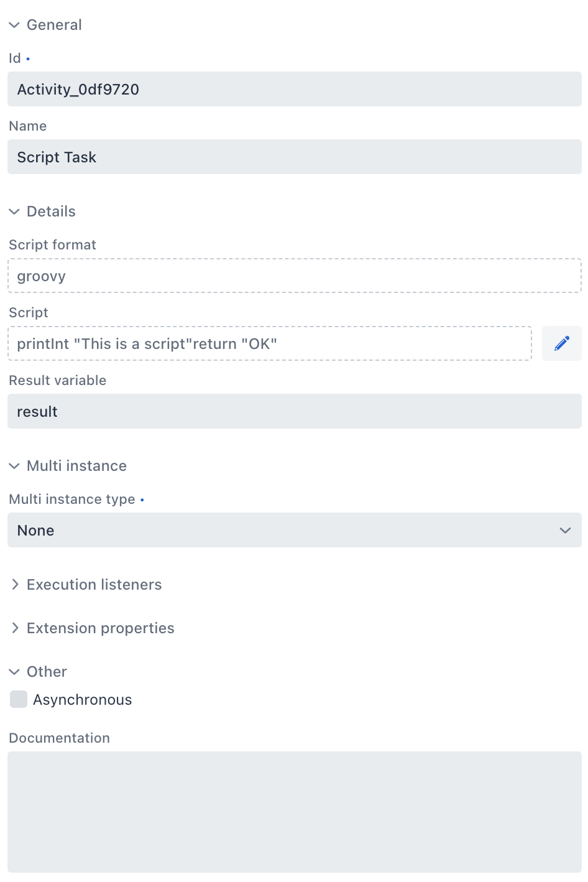Select the Result variable field showing result
This screenshot has width=588, height=882.
294,411
